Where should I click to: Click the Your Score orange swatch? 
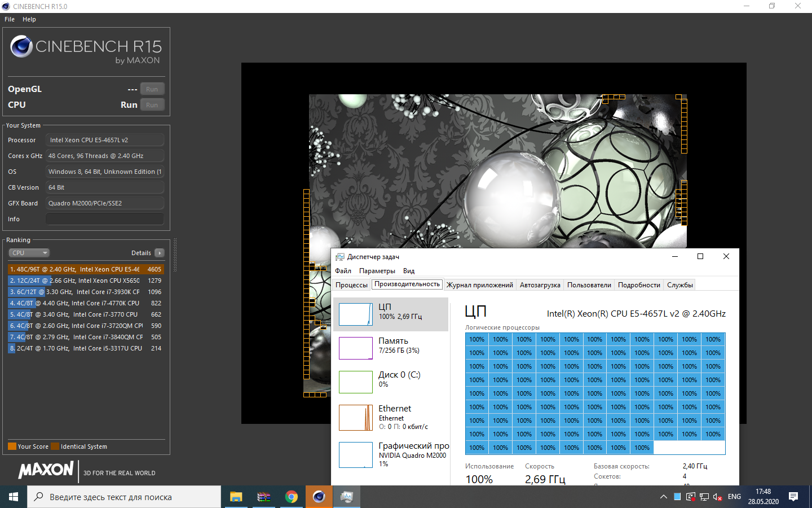click(12, 446)
